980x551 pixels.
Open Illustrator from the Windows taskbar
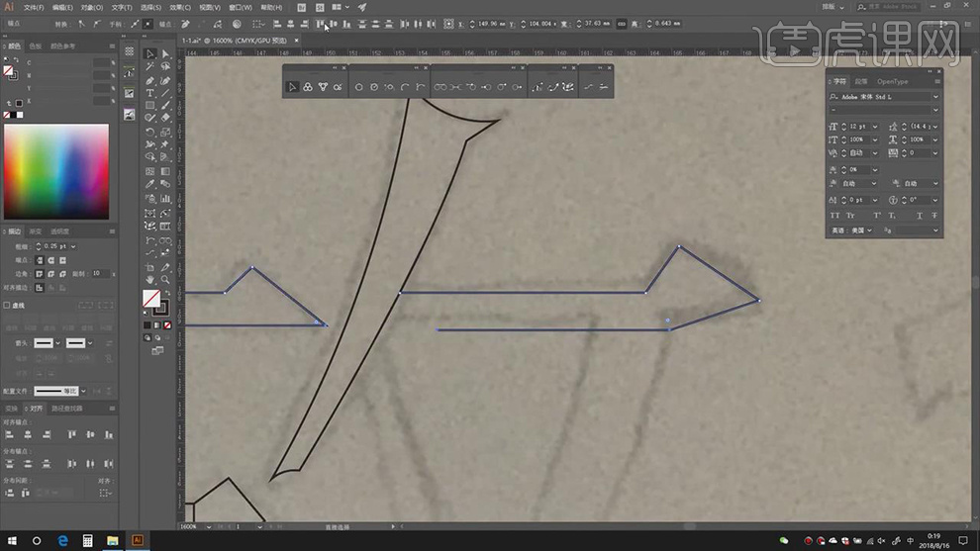coord(138,540)
